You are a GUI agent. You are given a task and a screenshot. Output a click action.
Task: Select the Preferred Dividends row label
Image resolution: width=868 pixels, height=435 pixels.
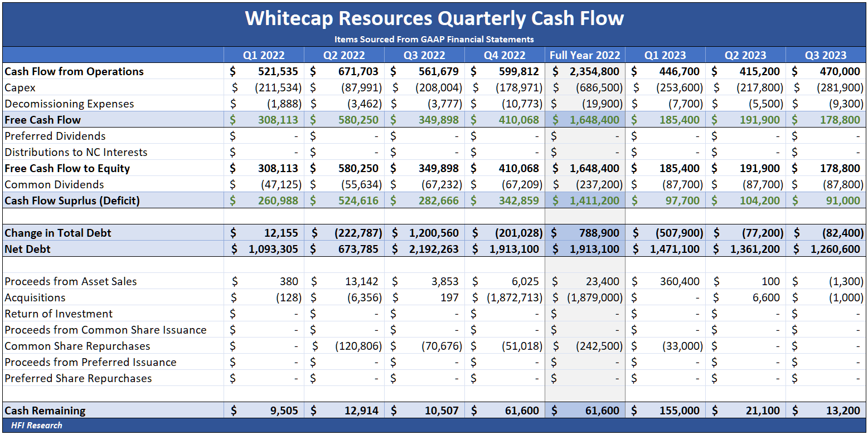click(x=55, y=136)
